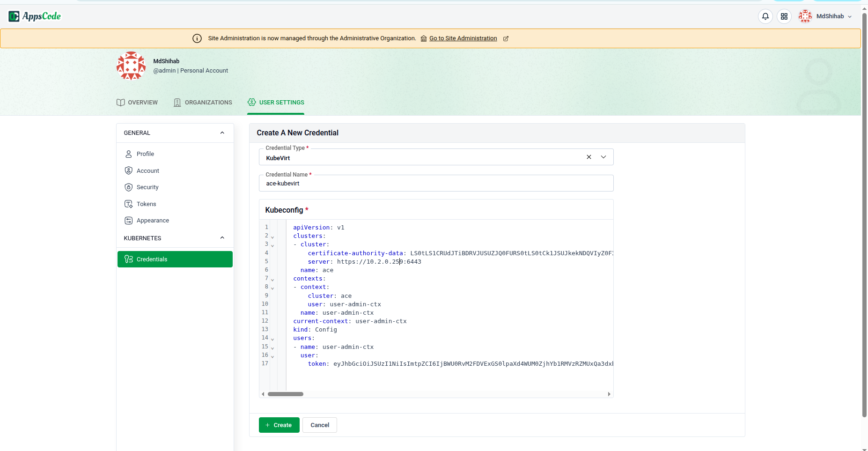The height and width of the screenshot is (451, 868).
Task: Open the Credential Type dropdown
Action: point(603,157)
